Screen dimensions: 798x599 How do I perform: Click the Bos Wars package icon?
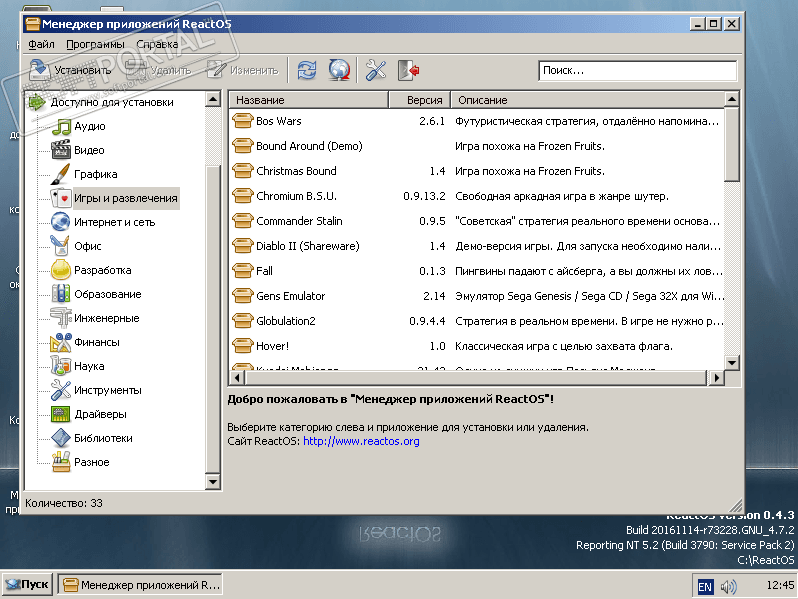[243, 121]
